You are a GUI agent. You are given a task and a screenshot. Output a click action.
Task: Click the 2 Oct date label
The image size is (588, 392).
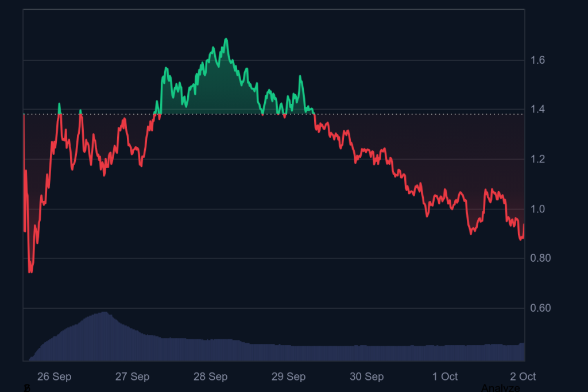[x=523, y=377]
